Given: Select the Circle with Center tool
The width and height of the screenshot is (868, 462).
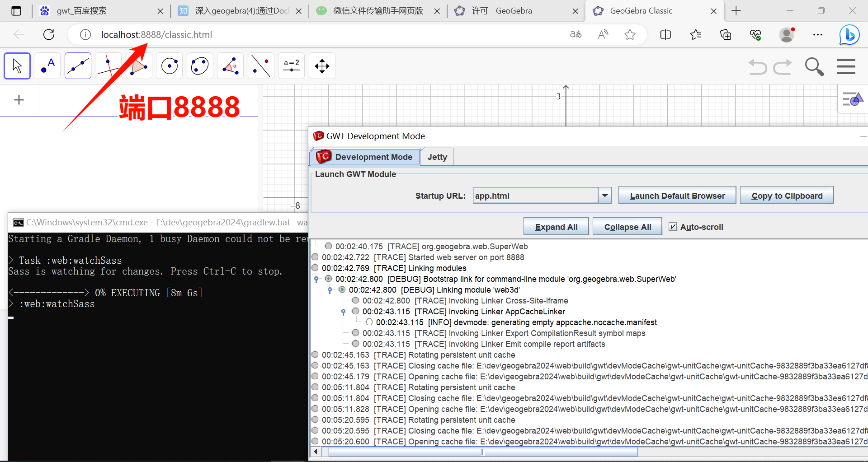Looking at the screenshot, I should pos(170,66).
